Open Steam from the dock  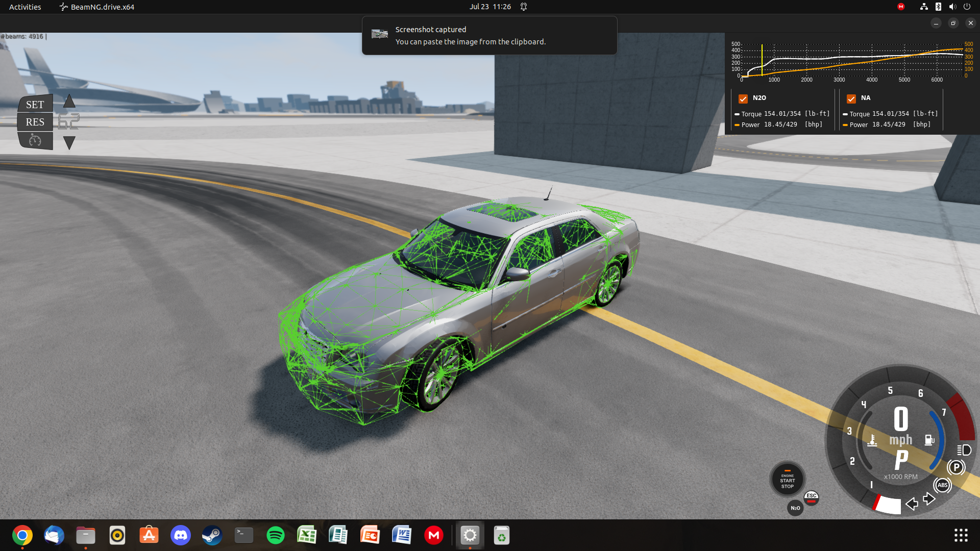[212, 535]
